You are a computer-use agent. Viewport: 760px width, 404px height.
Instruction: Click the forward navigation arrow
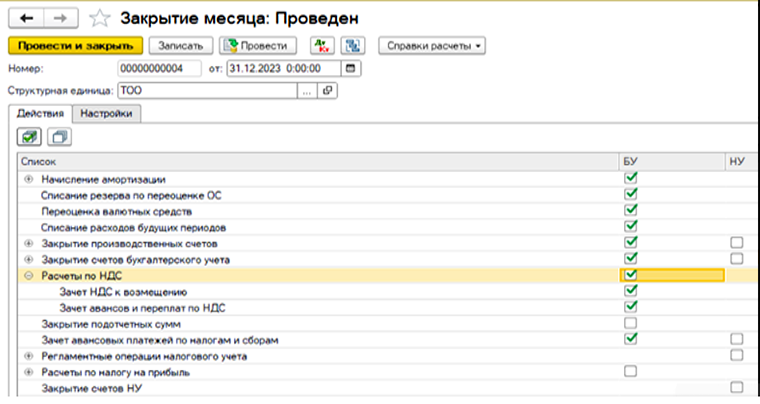tap(60, 17)
